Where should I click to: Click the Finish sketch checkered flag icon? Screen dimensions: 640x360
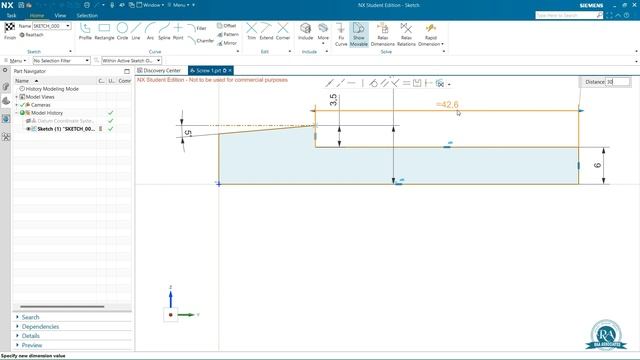tap(10, 28)
